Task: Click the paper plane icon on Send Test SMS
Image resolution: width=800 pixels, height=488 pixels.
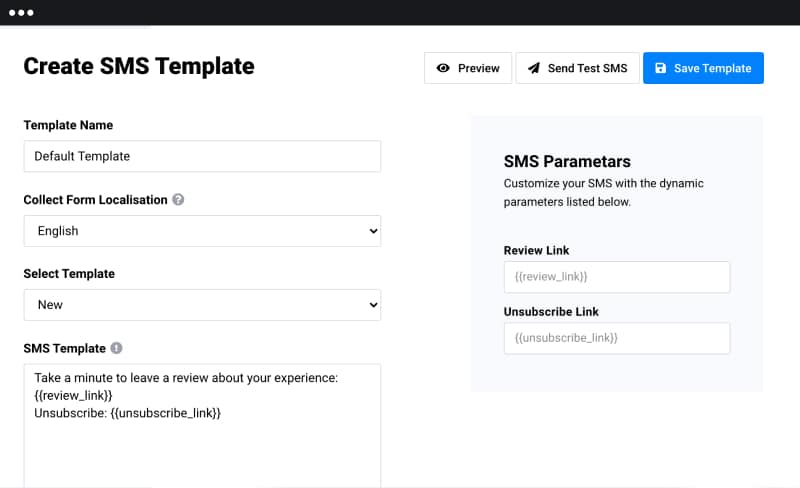Action: 534,68
